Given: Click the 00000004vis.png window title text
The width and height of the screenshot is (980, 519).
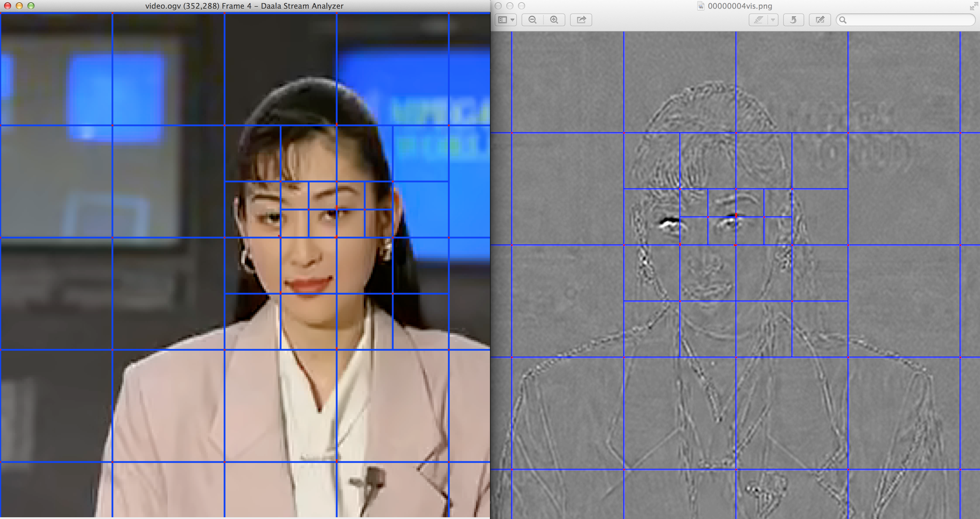Looking at the screenshot, I should [x=740, y=6].
